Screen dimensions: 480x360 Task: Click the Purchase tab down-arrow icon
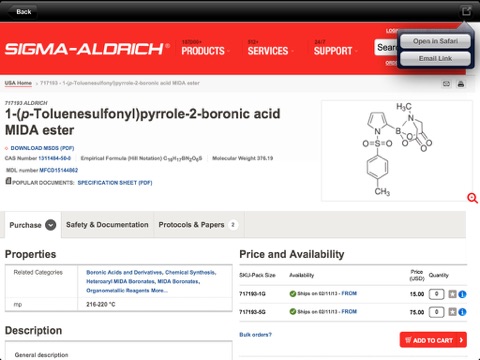click(x=51, y=225)
